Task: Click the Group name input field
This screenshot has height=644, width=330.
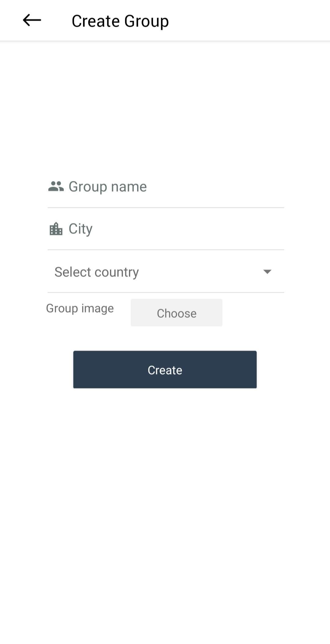Action: click(x=166, y=187)
